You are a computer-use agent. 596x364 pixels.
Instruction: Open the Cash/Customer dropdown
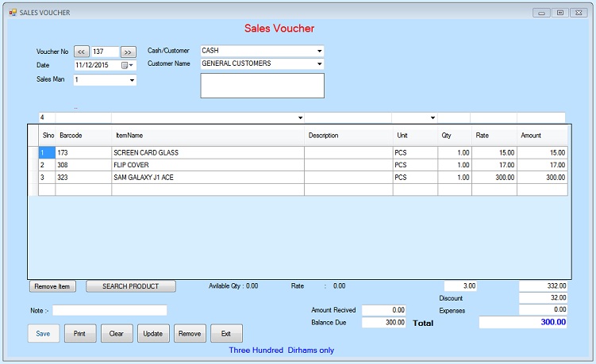point(319,51)
